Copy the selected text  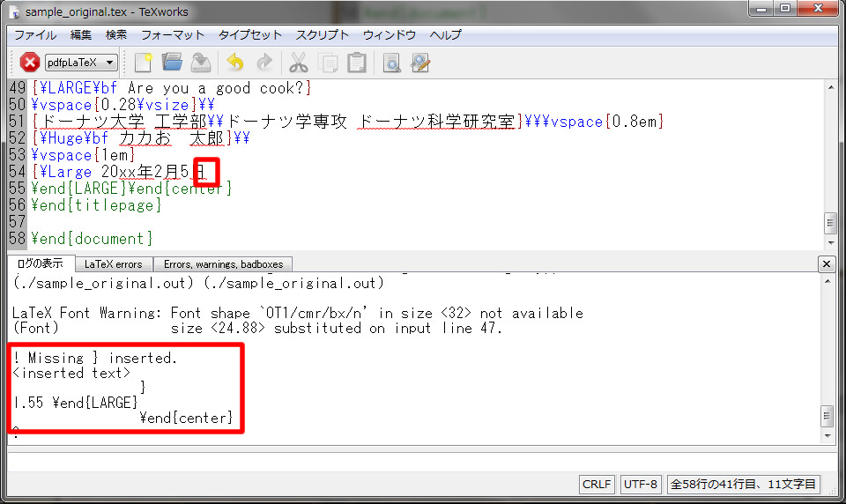pos(328,63)
